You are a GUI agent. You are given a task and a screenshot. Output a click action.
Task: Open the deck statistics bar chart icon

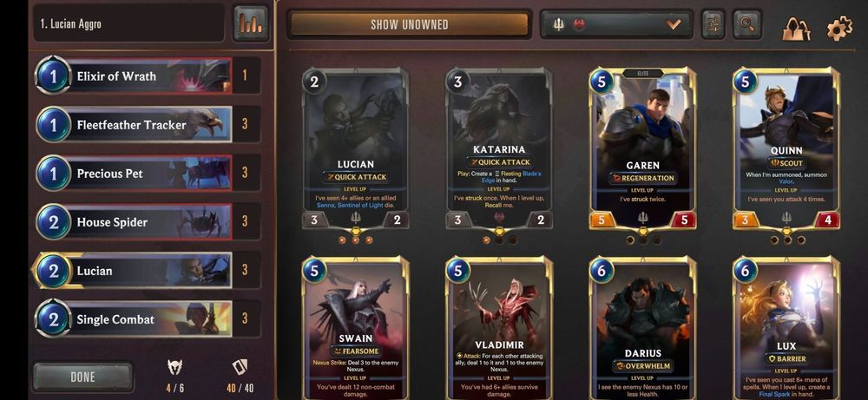click(251, 23)
